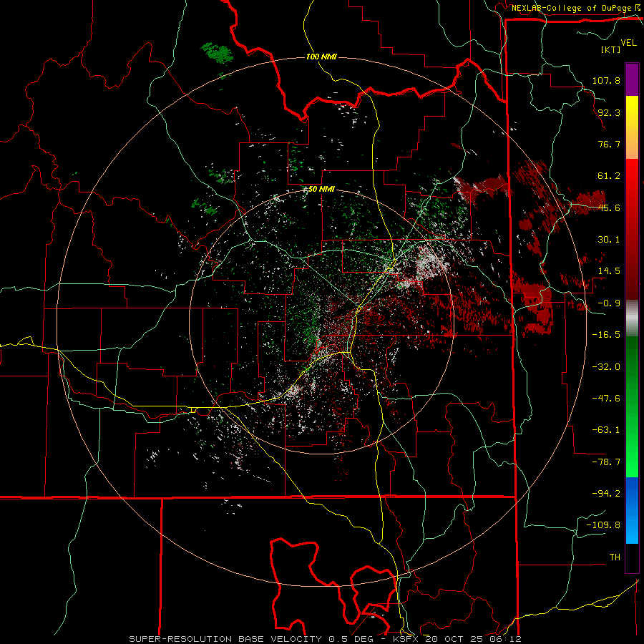Select the -63.1 scale value

pos(606,430)
